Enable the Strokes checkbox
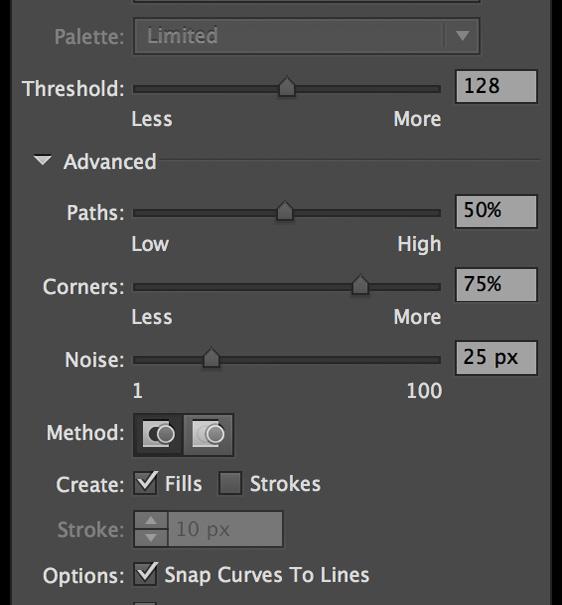 tap(230, 483)
